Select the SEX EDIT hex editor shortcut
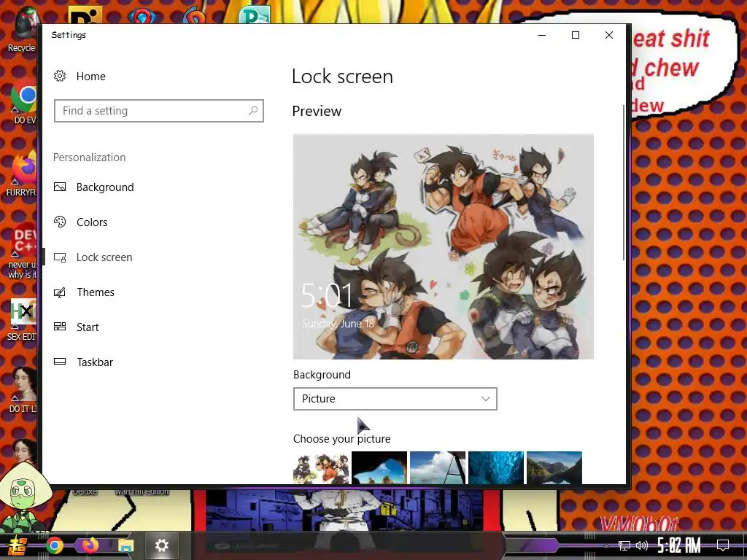Image resolution: width=747 pixels, height=560 pixels. pos(22,319)
